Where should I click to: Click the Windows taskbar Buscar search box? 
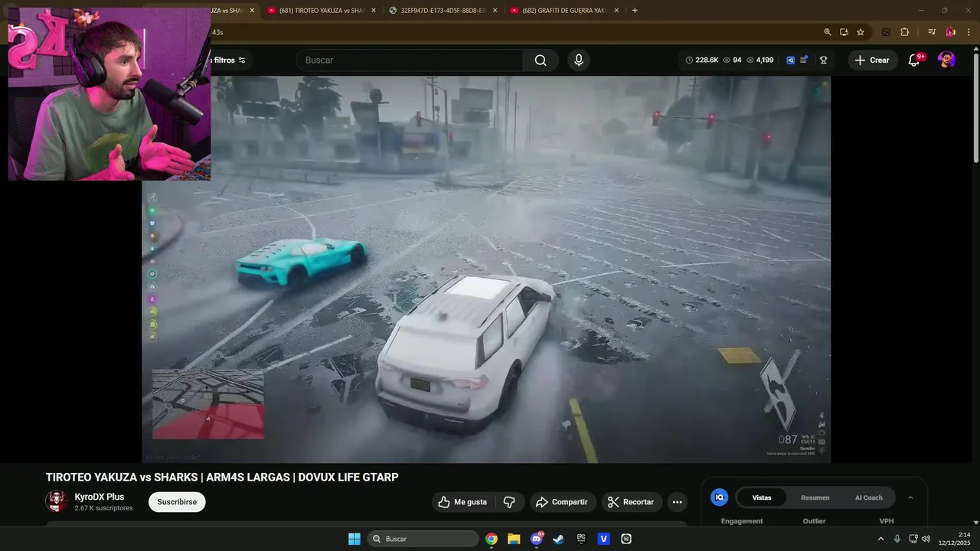[423, 539]
